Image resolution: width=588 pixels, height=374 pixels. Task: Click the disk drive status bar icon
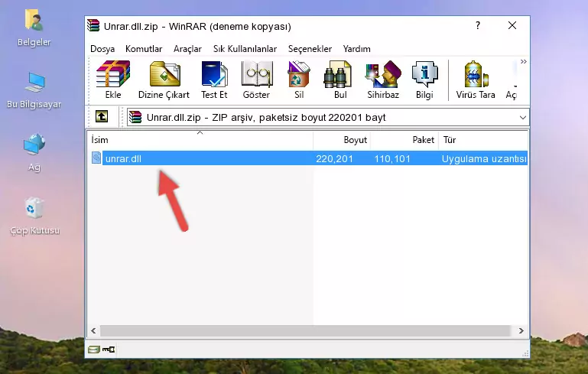[x=94, y=350]
